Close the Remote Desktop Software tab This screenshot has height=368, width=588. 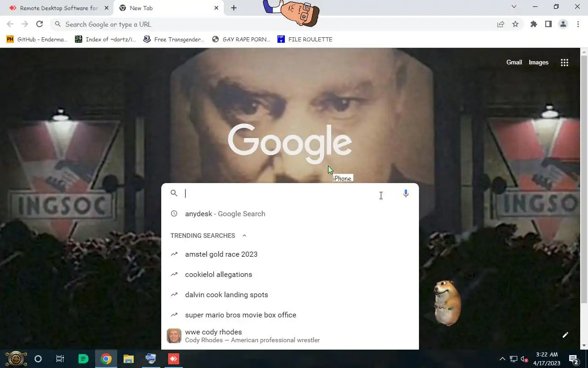[107, 8]
